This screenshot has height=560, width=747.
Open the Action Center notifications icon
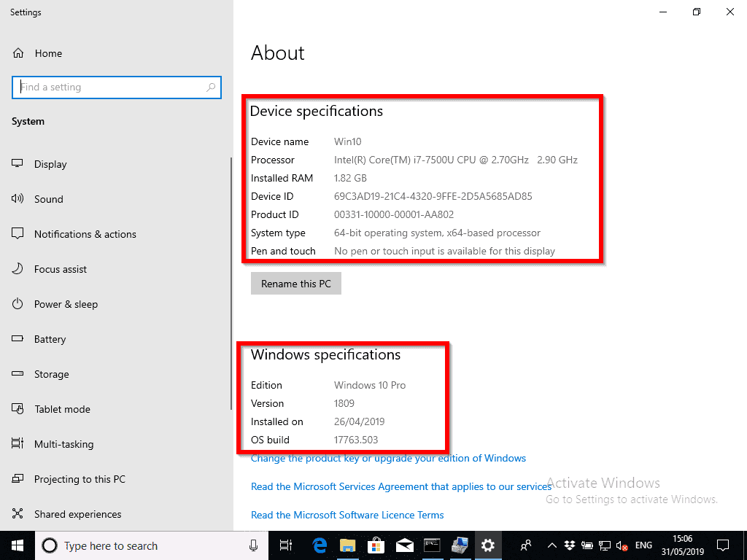pyautogui.click(x=723, y=545)
